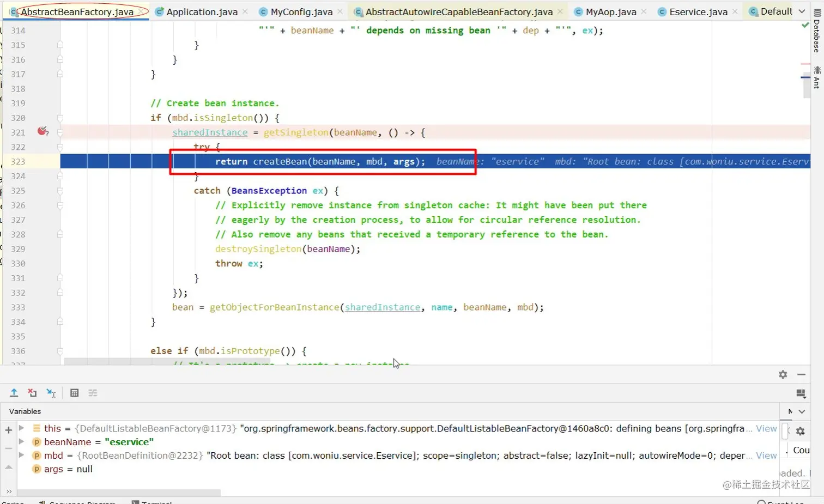The width and height of the screenshot is (824, 504).
Task: Click the sharedInstance variable on line 321
Action: tap(210, 132)
